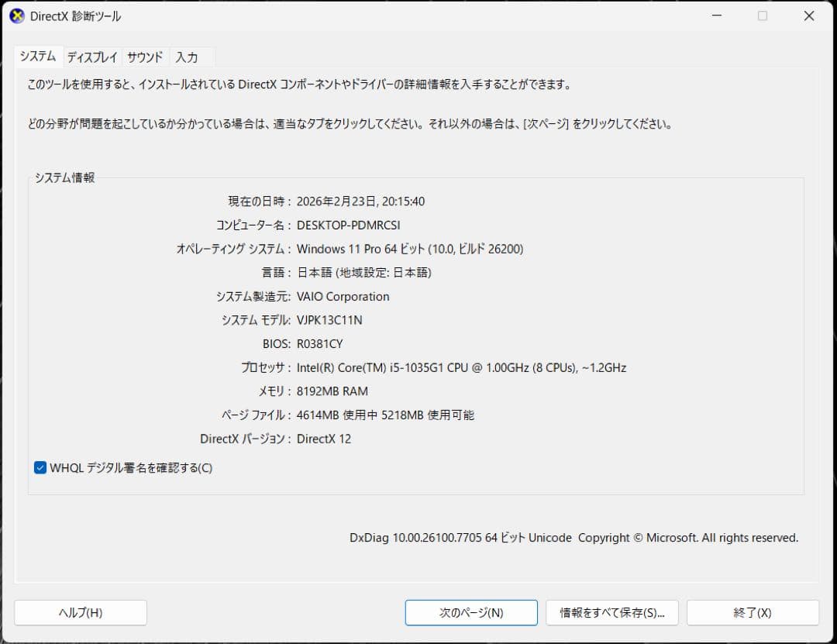Click the システム情報 group label
837x644 pixels.
(x=65, y=177)
